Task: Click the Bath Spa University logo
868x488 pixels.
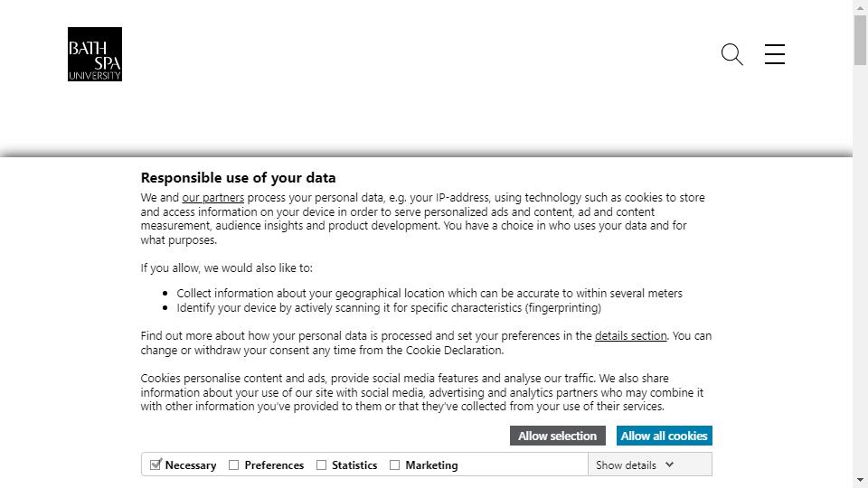Action: pos(95,54)
